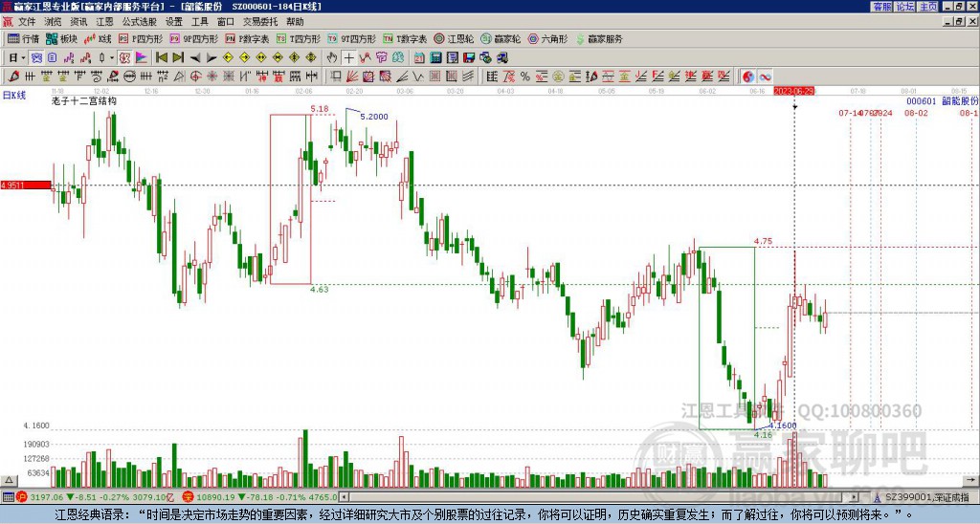Open the 文件 menu
The image size is (980, 524).
click(x=27, y=22)
